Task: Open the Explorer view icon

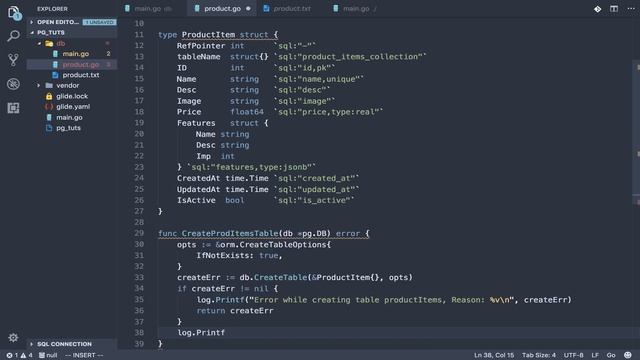Action: (13, 12)
